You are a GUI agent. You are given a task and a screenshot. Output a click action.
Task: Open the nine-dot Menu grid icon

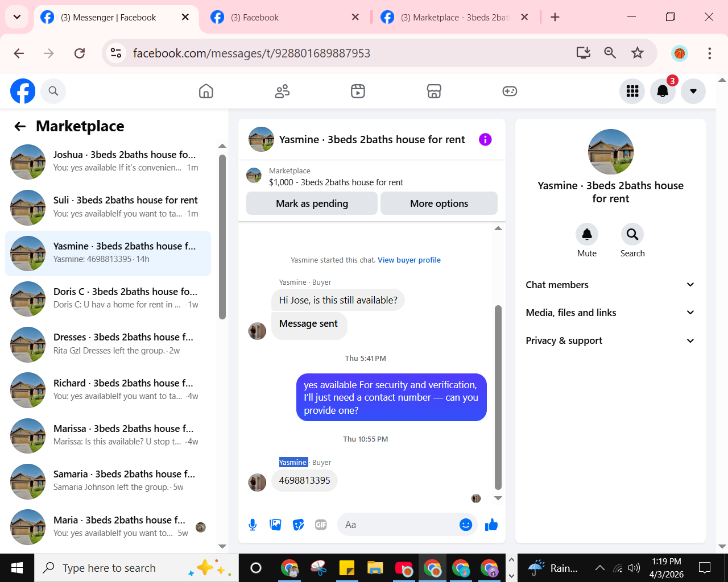click(x=632, y=91)
